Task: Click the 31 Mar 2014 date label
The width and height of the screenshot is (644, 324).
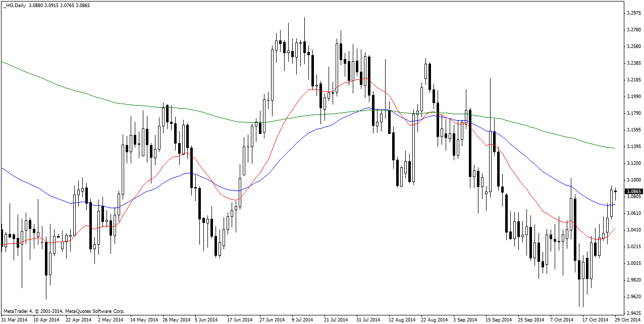Action: point(15,319)
